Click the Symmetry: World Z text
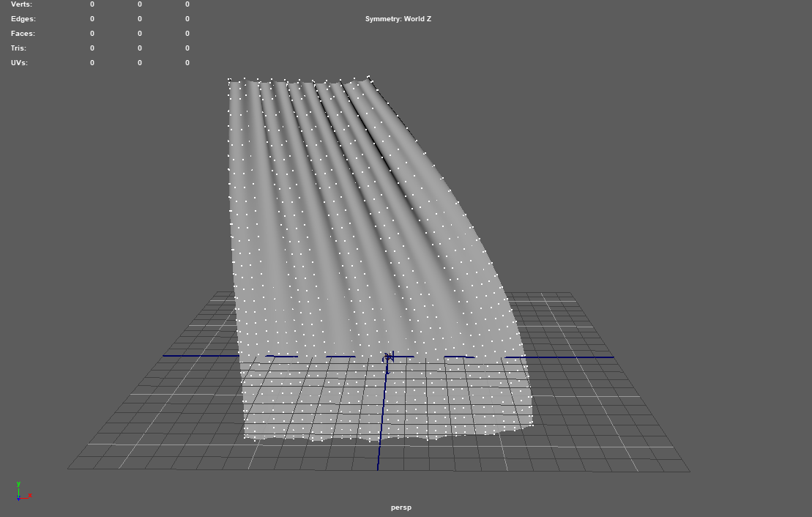Screen dimensions: 812x517 398,18
